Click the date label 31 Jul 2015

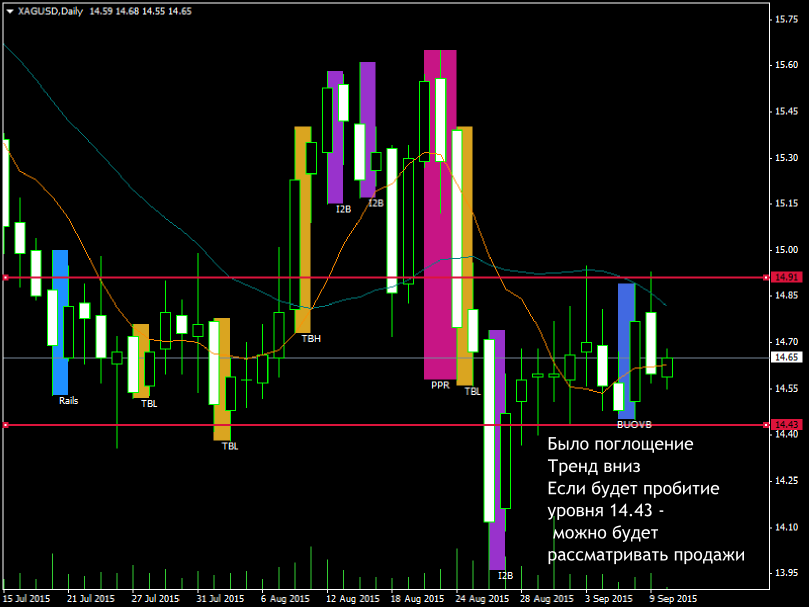point(220,599)
